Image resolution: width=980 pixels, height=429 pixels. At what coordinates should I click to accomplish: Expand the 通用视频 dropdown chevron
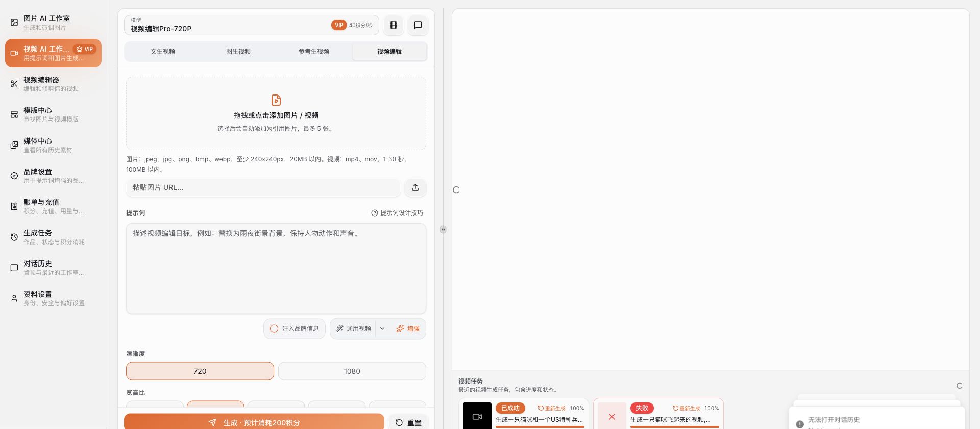[x=382, y=329]
